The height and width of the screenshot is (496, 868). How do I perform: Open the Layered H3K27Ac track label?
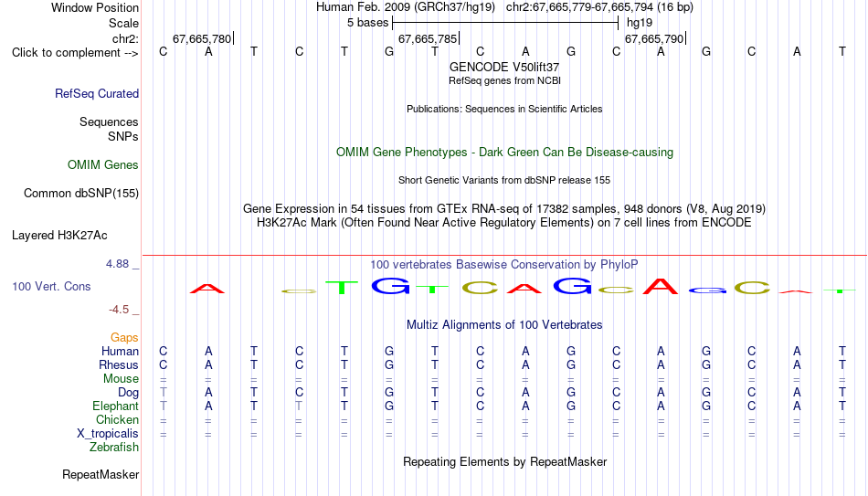pos(59,236)
